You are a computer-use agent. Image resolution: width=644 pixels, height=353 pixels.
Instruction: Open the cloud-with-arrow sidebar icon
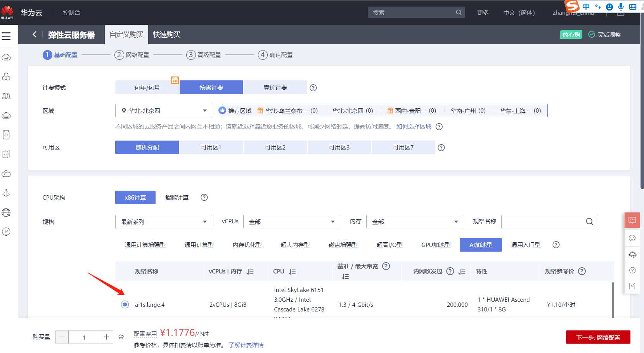[6, 174]
